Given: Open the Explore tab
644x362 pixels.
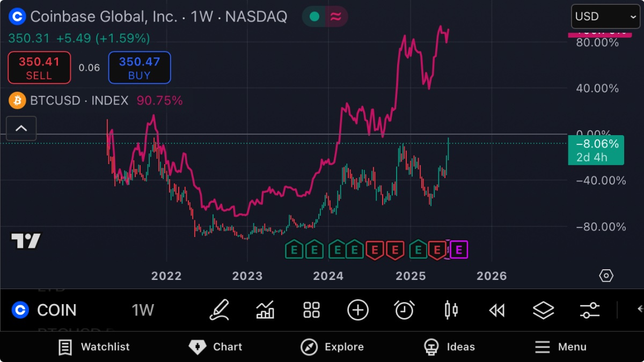Looking at the screenshot, I should 332,347.
